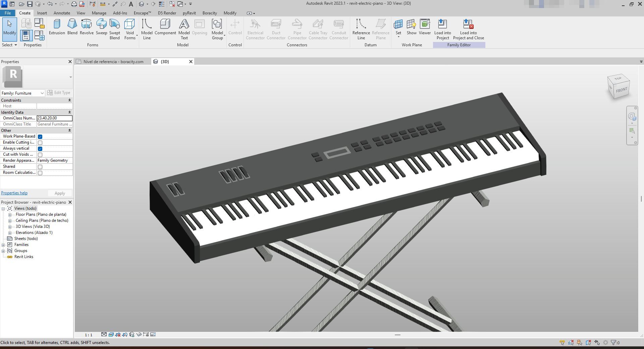Click the 1 : 1 view scale
This screenshot has width=644, height=349.
[x=89, y=335]
